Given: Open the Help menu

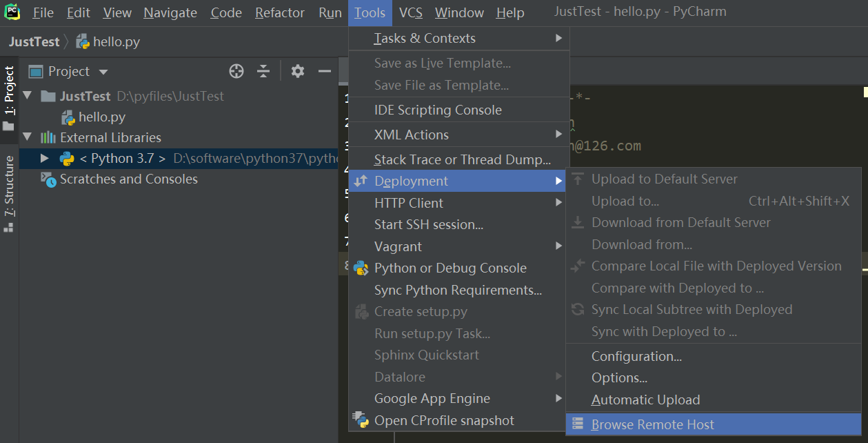Looking at the screenshot, I should (x=510, y=12).
